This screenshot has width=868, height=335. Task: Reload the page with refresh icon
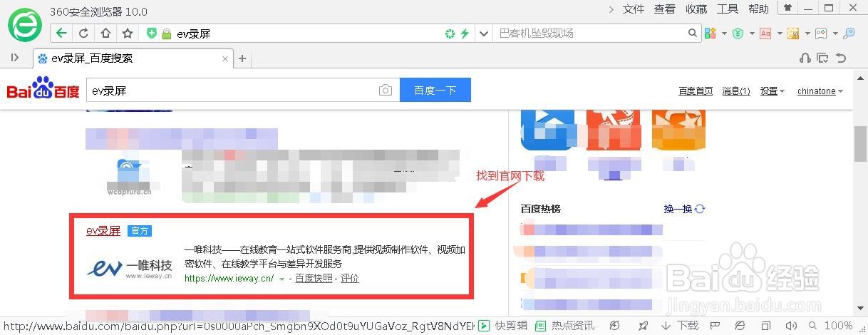(83, 33)
